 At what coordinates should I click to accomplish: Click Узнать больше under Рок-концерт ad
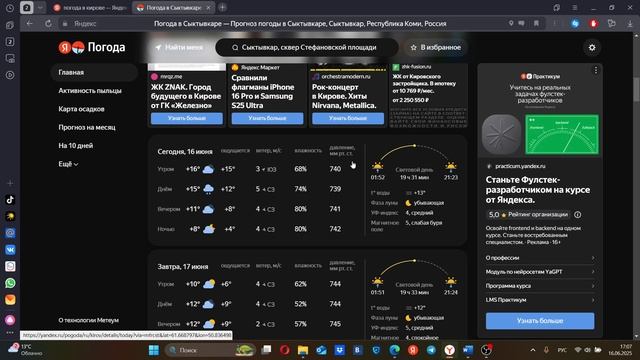[x=348, y=118]
